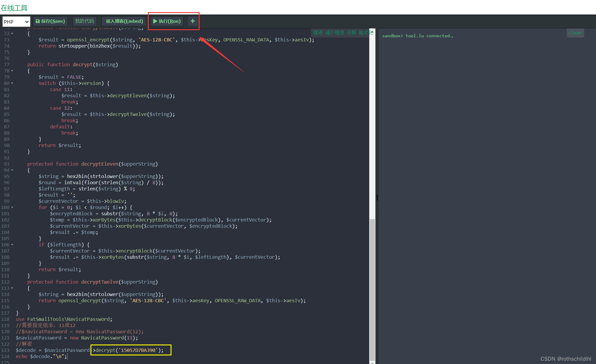596x364 pixels.
Task: Collapse code fold at line 78
Action: coord(12,71)
